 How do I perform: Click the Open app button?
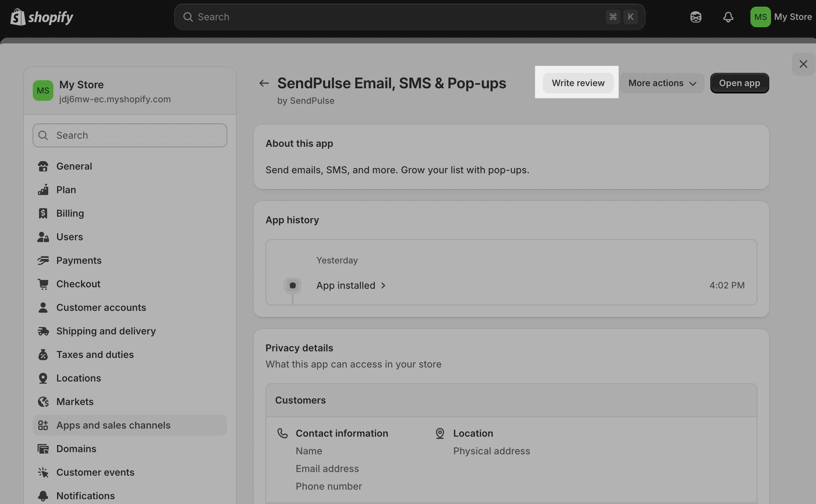tap(739, 83)
